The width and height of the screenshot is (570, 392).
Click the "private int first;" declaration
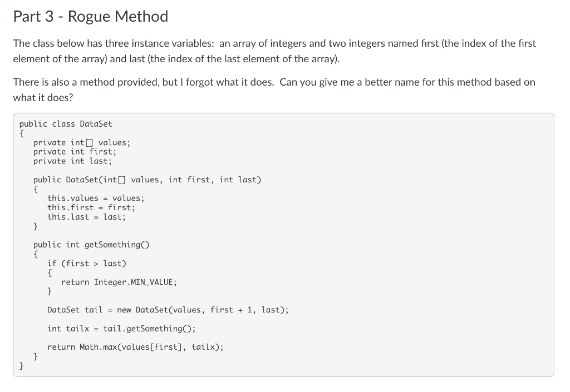click(x=75, y=151)
